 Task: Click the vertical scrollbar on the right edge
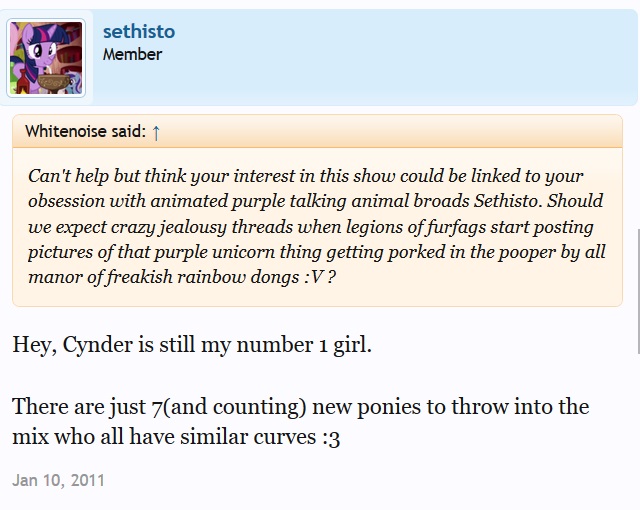[637, 290]
